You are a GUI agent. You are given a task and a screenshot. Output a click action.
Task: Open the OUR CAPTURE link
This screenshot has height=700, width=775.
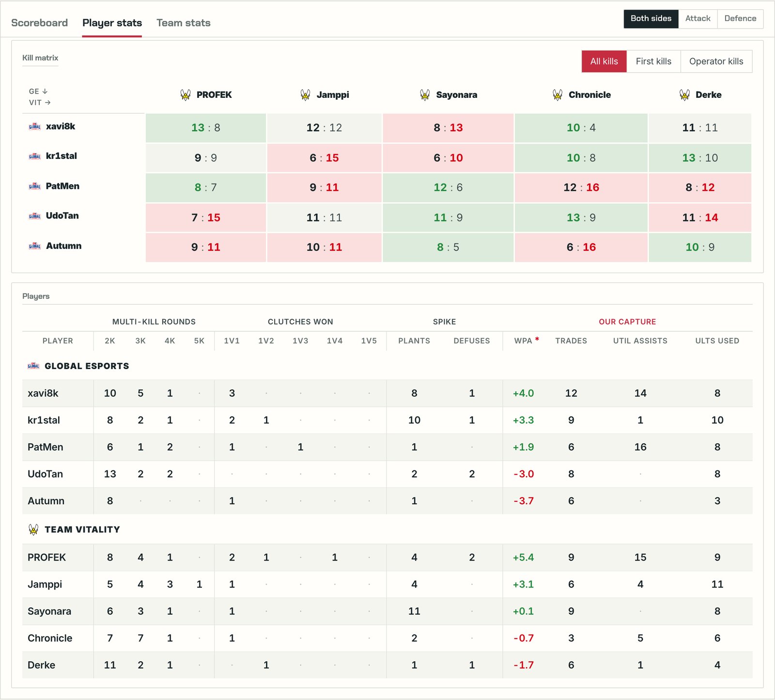pos(627,322)
